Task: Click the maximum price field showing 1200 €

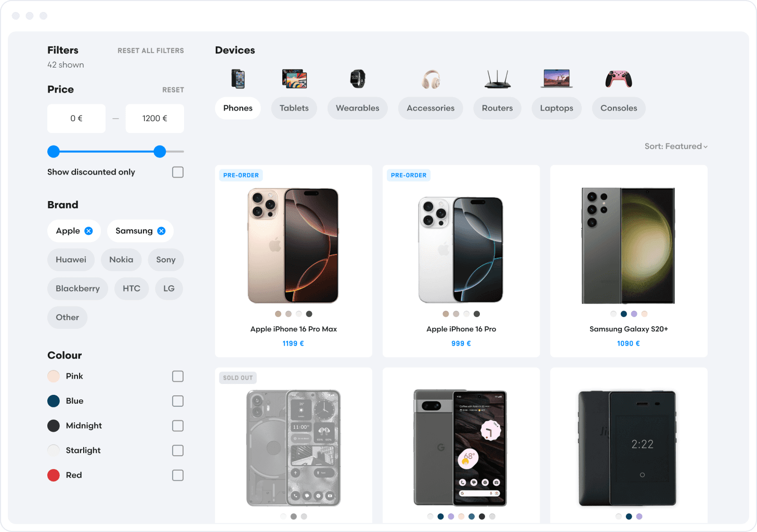Action: (155, 118)
